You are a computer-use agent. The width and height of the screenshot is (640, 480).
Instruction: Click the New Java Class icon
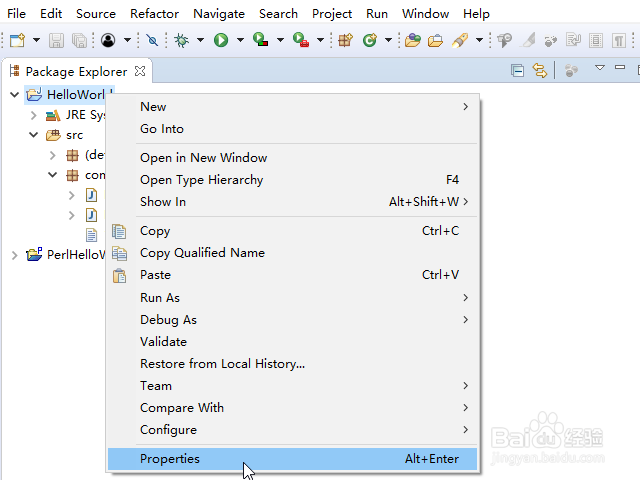370,40
